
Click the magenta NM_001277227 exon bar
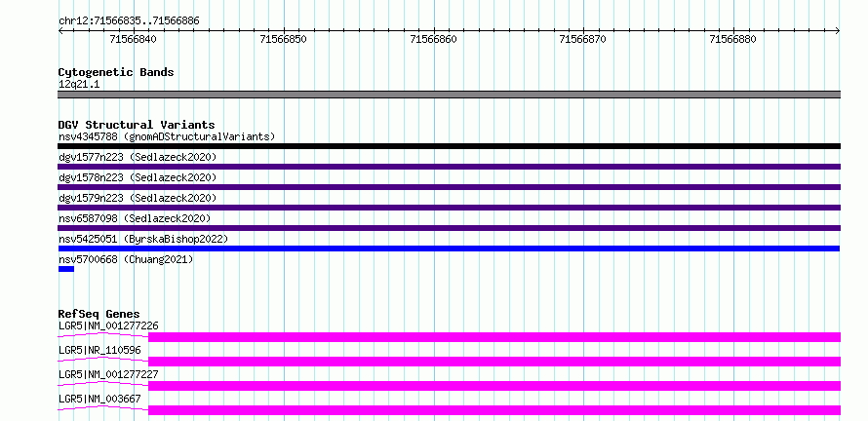click(x=494, y=386)
